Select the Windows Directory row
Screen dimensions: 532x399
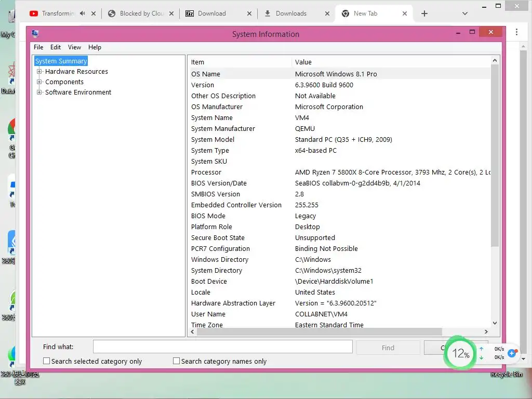(x=339, y=260)
